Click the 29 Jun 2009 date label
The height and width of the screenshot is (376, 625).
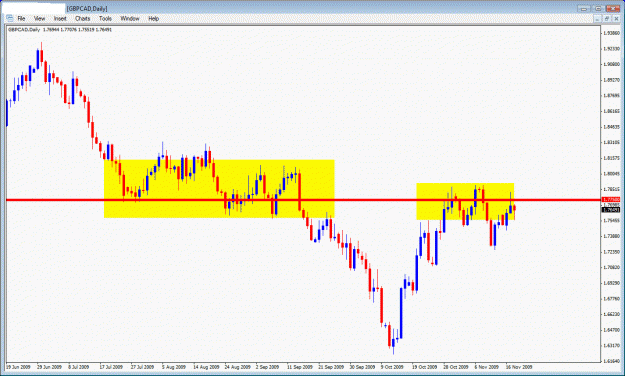click(49, 367)
